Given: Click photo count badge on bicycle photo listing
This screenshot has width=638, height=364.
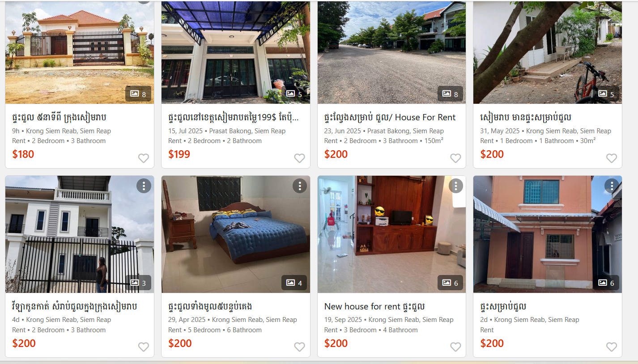Looking at the screenshot, I should pyautogui.click(x=607, y=94).
